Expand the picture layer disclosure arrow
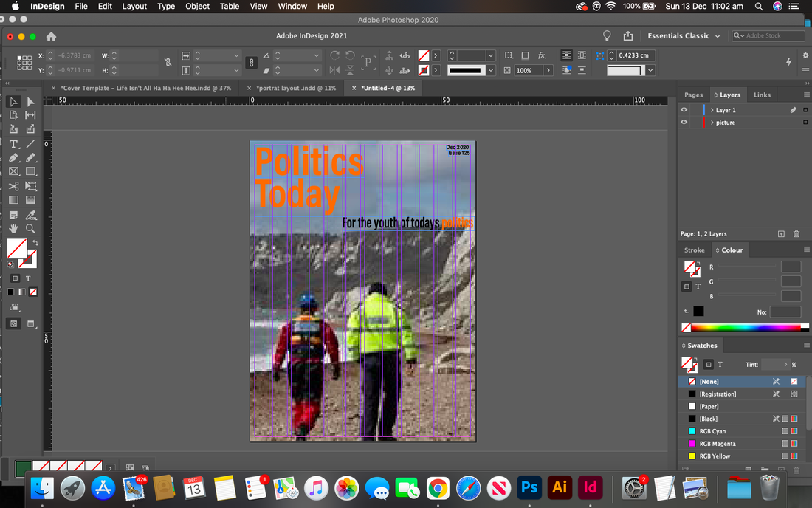 coord(712,123)
